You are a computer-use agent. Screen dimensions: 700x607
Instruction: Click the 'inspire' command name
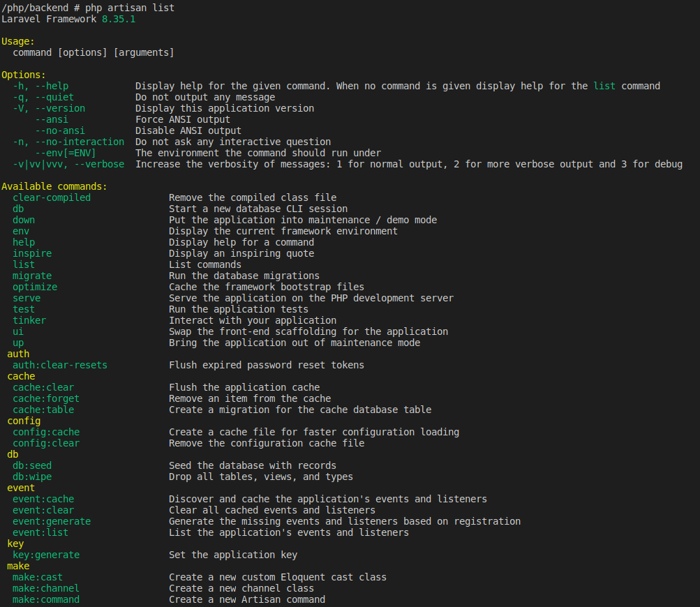point(32,253)
